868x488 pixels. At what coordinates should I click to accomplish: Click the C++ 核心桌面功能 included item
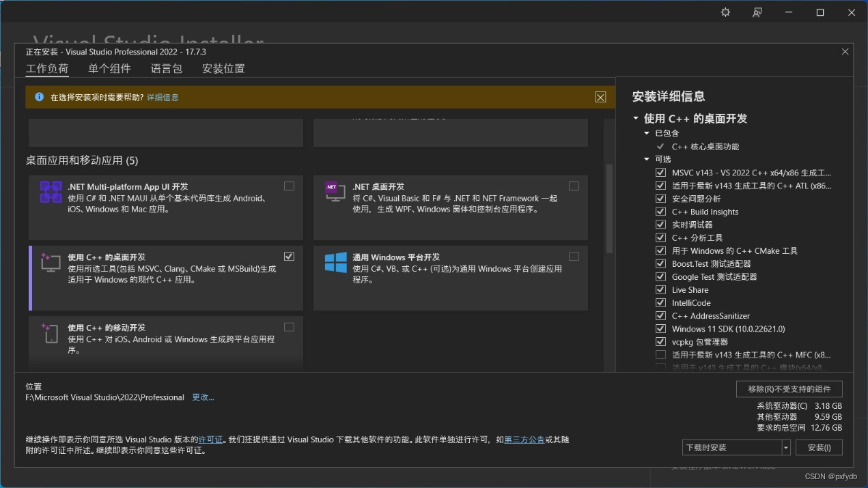705,147
